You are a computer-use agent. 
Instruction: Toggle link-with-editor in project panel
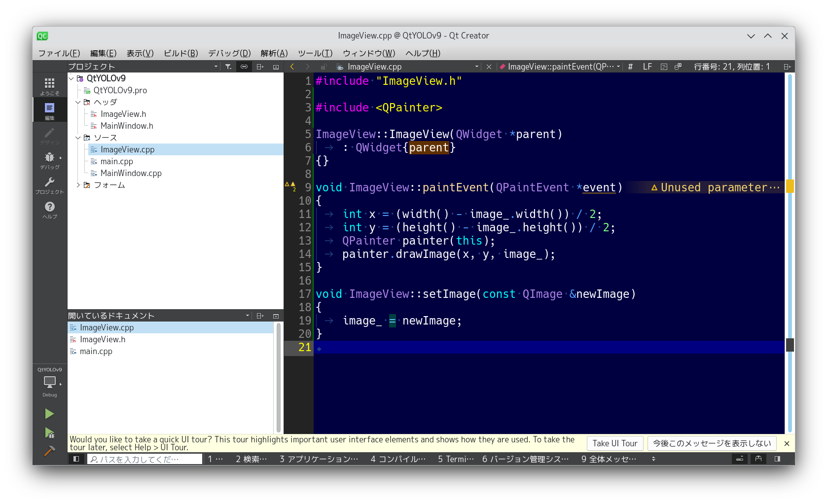coord(244,67)
